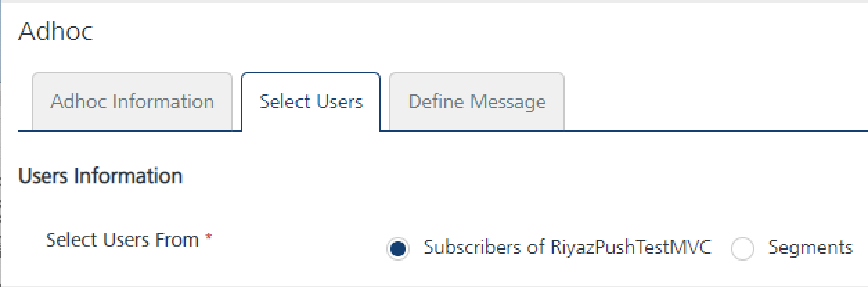The image size is (868, 287).
Task: Toggle the filled Subscribers radio circle
Action: [397, 249]
